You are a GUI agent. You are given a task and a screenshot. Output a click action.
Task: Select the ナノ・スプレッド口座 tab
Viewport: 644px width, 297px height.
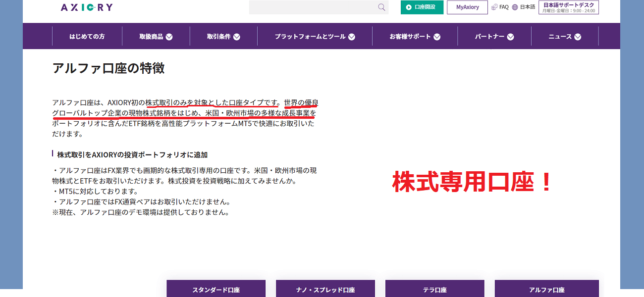click(x=325, y=289)
